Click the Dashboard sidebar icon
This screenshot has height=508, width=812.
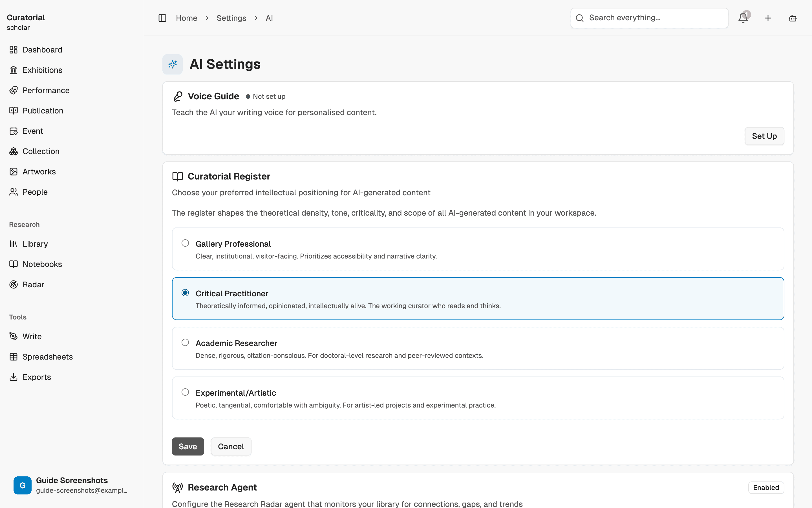(x=14, y=50)
